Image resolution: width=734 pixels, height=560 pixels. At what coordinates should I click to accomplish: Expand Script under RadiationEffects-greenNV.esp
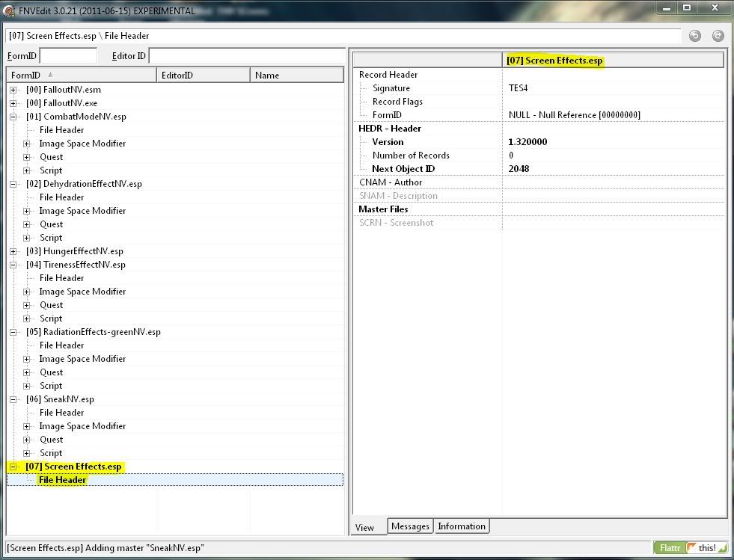27,387
